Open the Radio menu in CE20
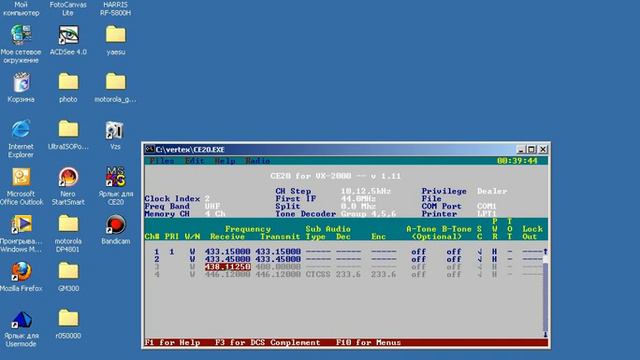 coord(258,161)
